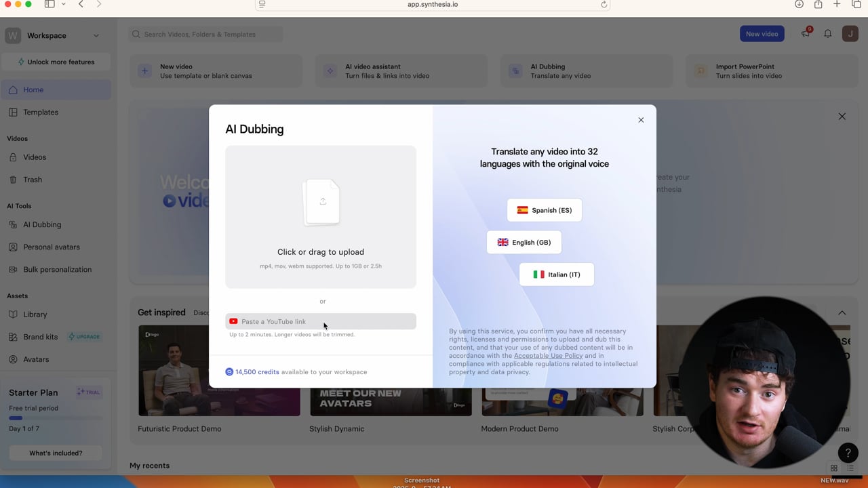Collapse the Get inspired section chevron

pyautogui.click(x=842, y=312)
